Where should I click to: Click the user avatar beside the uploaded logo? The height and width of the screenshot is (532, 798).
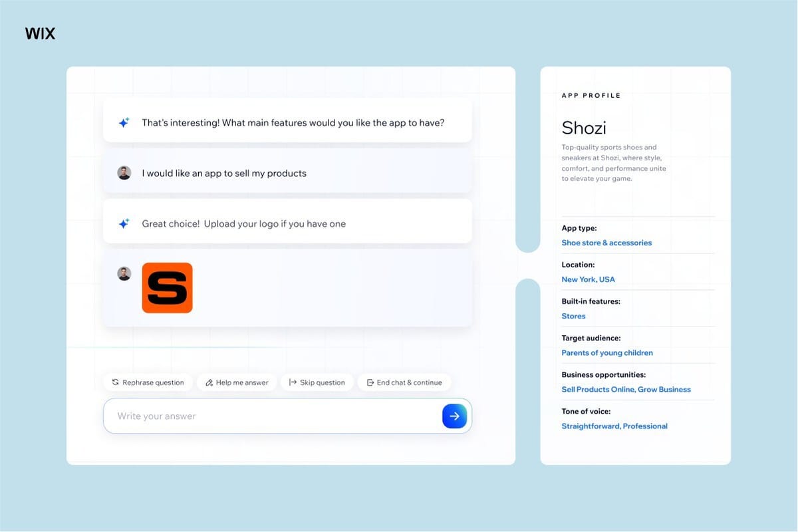tap(124, 273)
